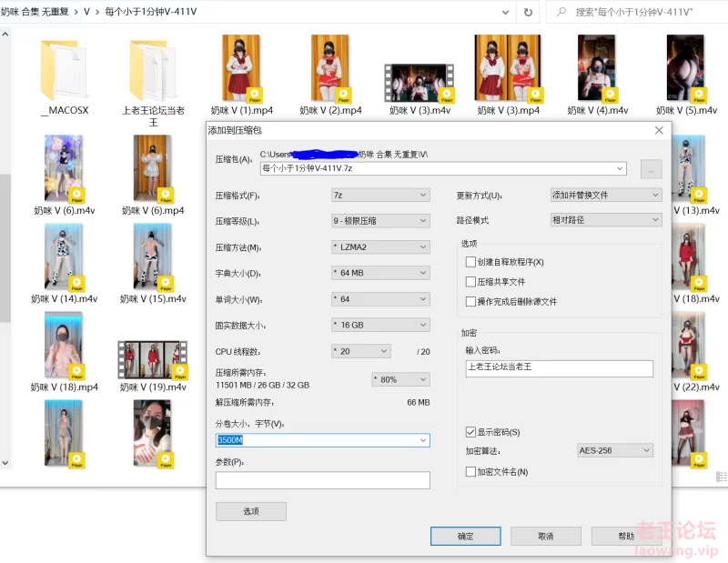Click the 取消 button

tap(545, 536)
